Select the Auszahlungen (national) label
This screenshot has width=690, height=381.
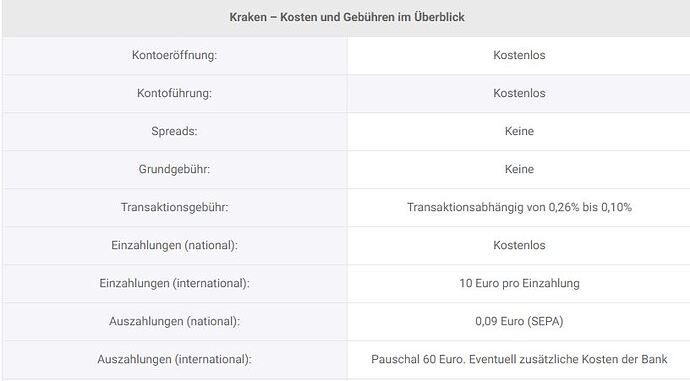click(174, 321)
